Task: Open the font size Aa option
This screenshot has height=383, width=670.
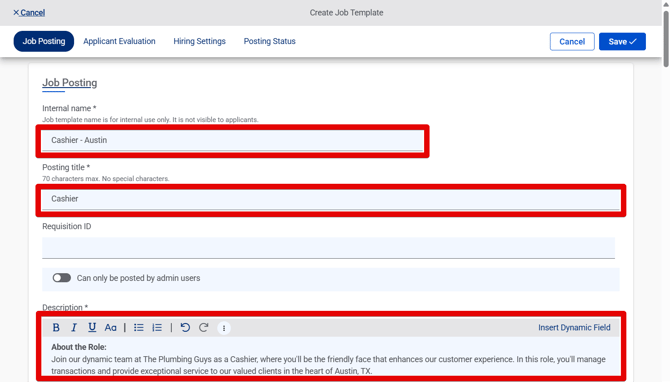Action: (110, 328)
